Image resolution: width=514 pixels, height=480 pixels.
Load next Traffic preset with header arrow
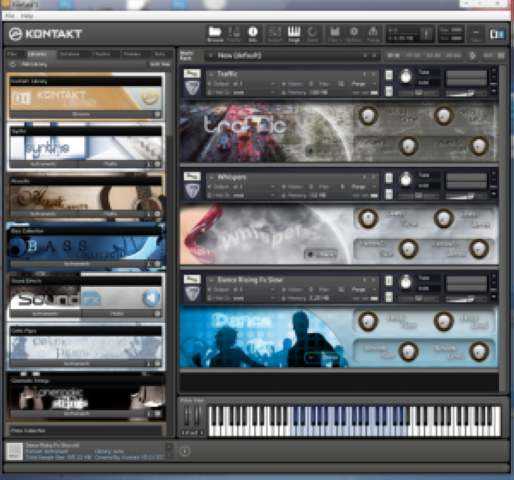pos(373,74)
